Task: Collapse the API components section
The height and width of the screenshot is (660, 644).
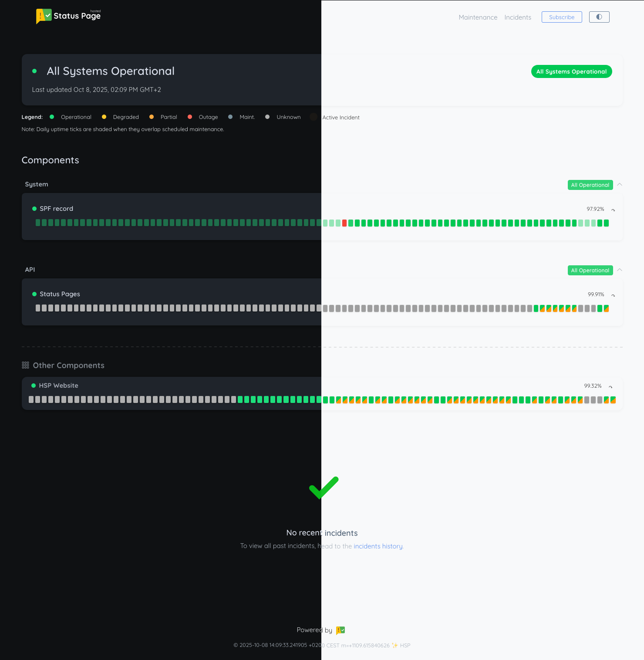Action: (618, 270)
